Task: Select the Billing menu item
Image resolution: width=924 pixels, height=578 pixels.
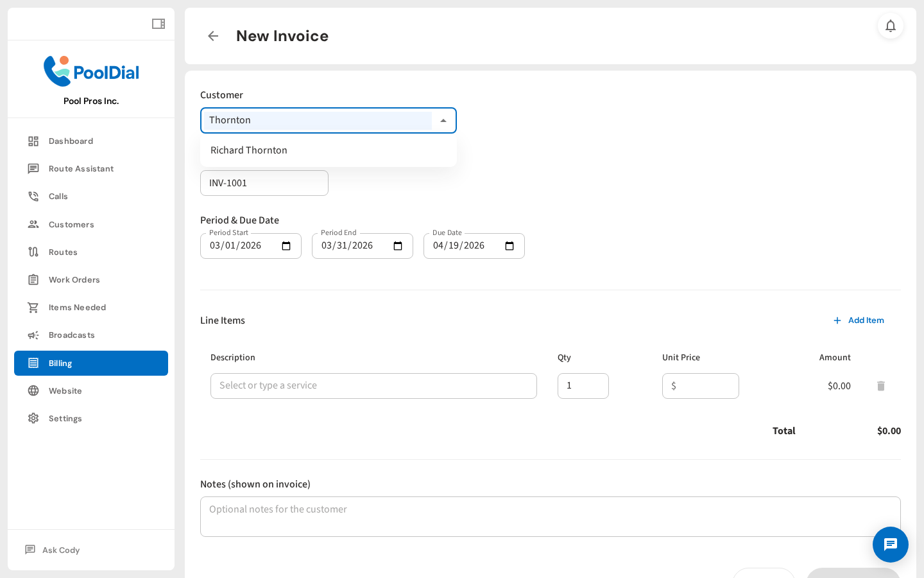Action: coord(60,363)
